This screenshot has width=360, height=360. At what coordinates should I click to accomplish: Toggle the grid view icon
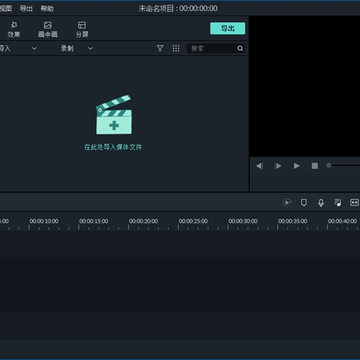[176, 48]
